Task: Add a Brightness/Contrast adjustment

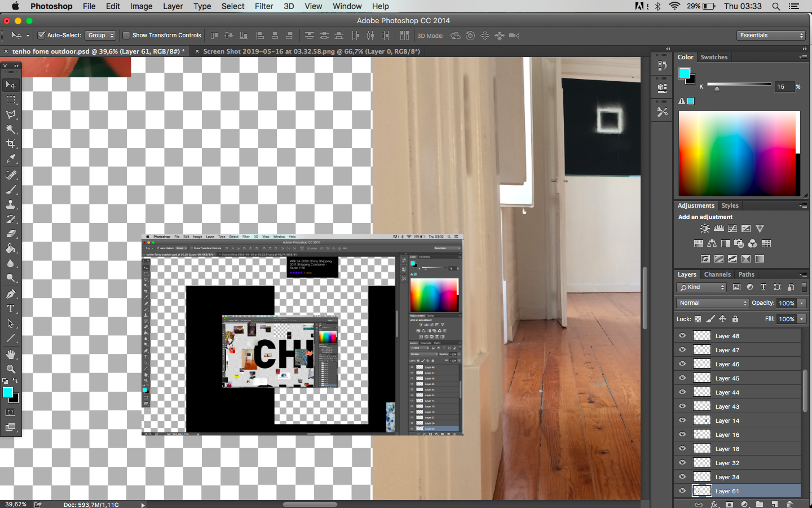Action: [x=705, y=229]
